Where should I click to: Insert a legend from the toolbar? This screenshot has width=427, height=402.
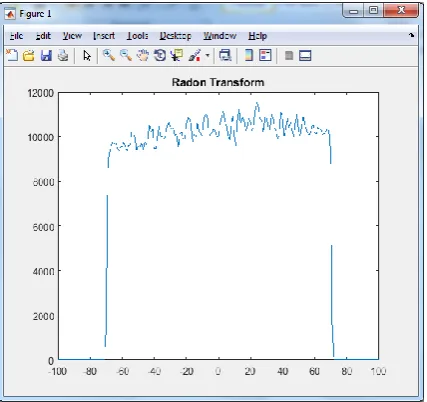pos(265,55)
